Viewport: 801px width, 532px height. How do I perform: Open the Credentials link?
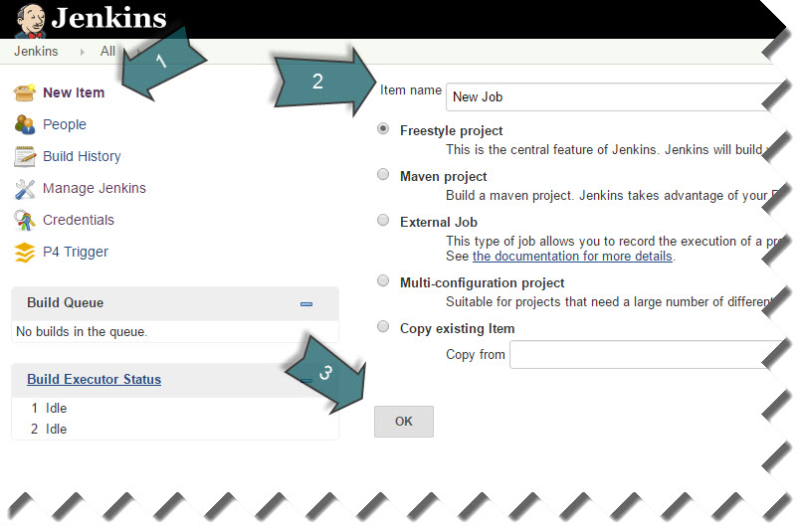point(79,220)
